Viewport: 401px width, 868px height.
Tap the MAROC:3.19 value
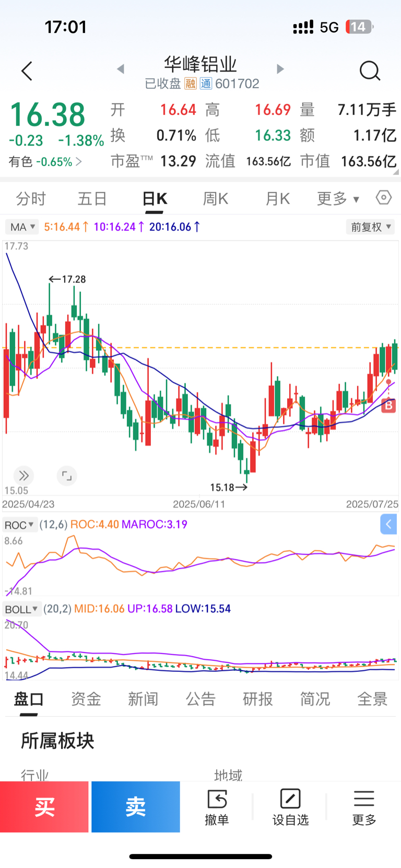[x=155, y=525]
